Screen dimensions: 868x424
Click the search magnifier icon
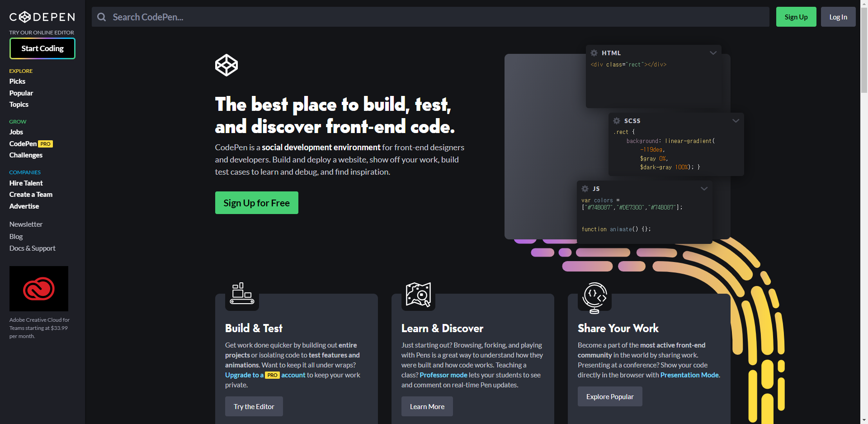pos(102,17)
